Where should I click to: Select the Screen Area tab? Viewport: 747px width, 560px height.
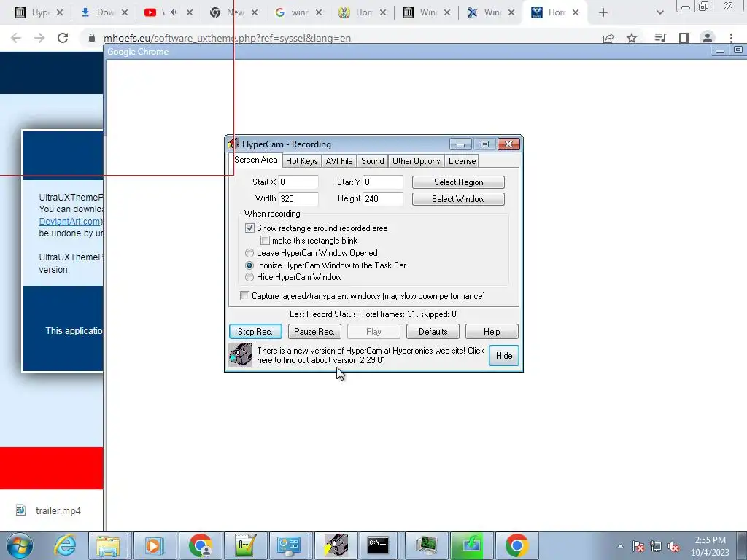point(256,160)
